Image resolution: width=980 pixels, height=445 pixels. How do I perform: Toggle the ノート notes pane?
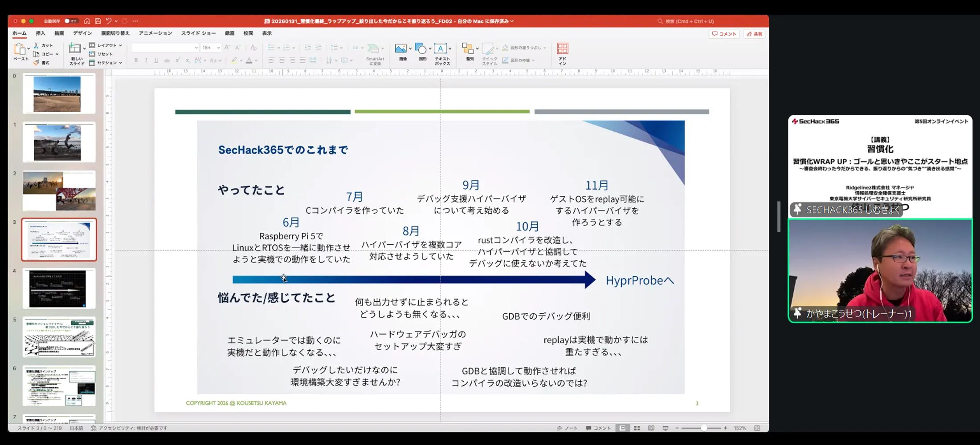tap(567, 428)
